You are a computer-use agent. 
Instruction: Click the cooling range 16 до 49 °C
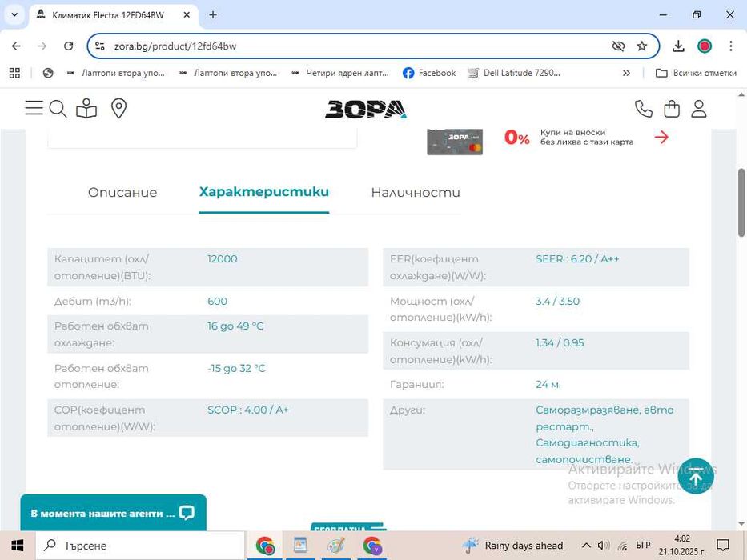[x=235, y=326]
